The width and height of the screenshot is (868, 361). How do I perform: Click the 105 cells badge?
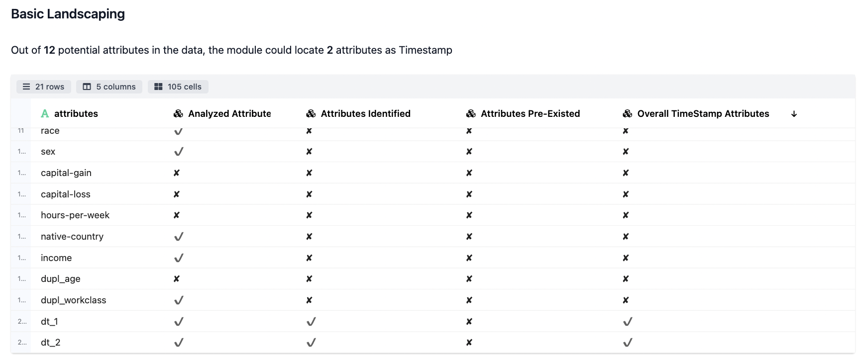(178, 87)
